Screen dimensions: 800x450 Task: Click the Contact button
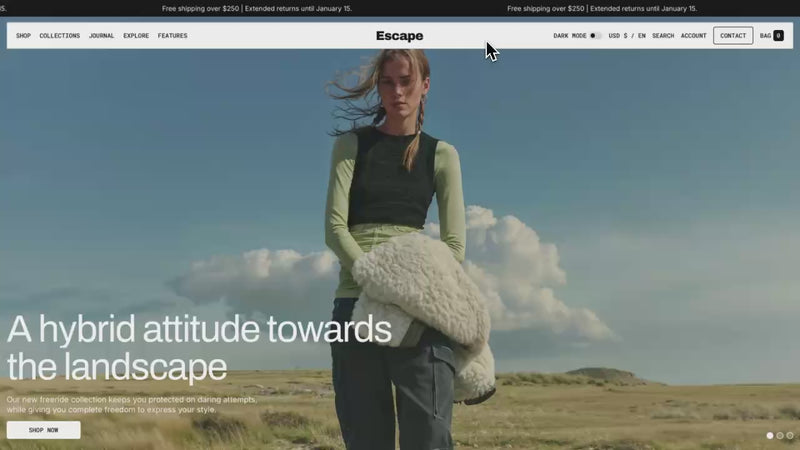point(733,36)
